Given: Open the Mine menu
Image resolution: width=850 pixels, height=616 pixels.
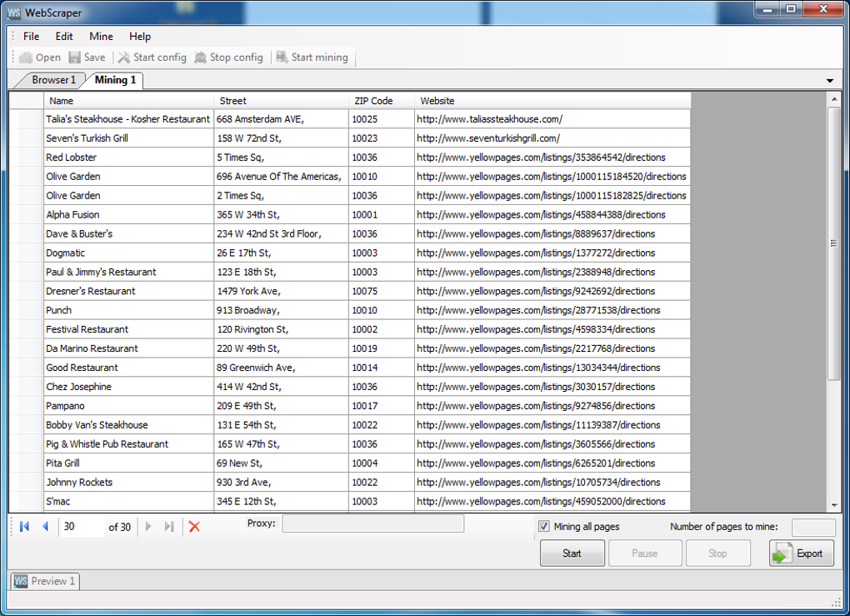Looking at the screenshot, I should click(x=102, y=37).
